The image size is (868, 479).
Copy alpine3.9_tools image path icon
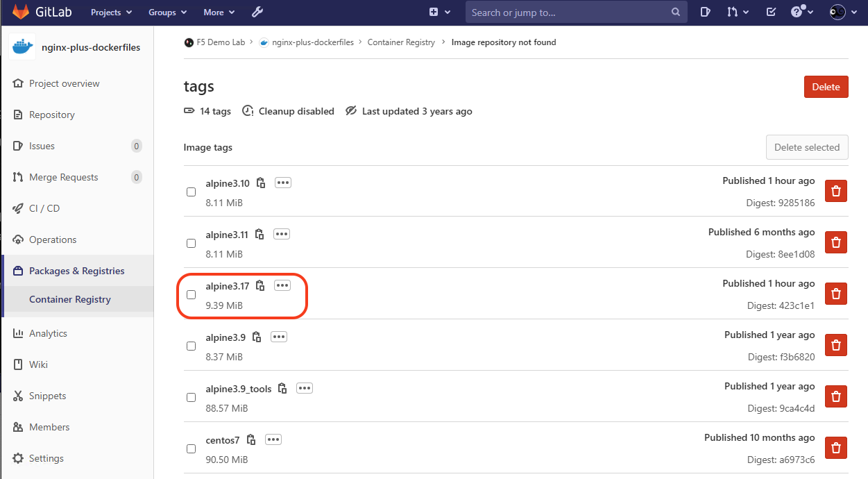(282, 388)
